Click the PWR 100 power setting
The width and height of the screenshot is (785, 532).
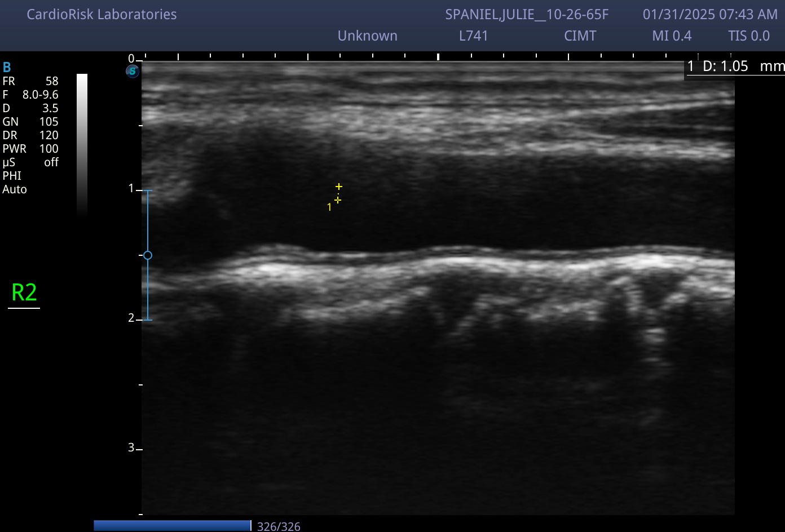coord(30,149)
